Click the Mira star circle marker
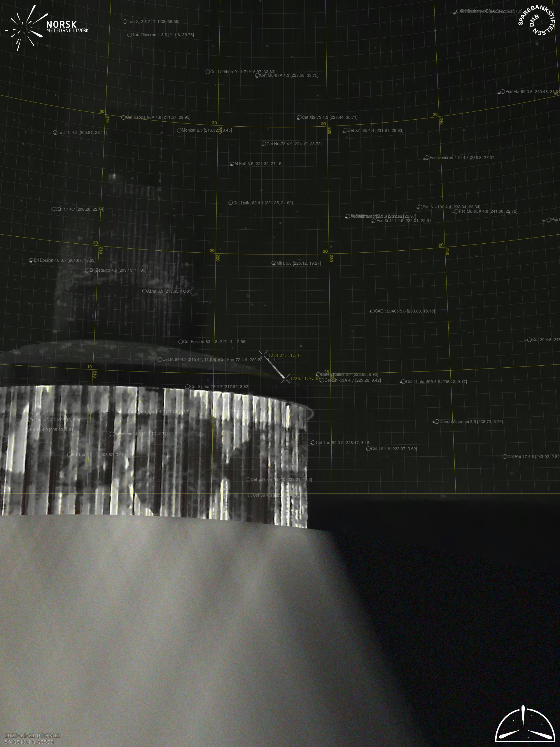560x747 pixels. pyautogui.click(x=274, y=263)
